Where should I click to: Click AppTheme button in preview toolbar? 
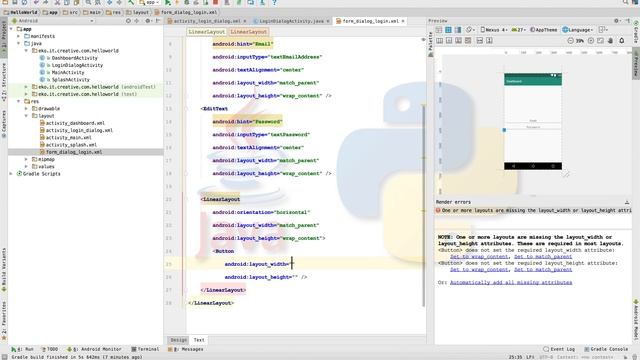pyautogui.click(x=543, y=30)
